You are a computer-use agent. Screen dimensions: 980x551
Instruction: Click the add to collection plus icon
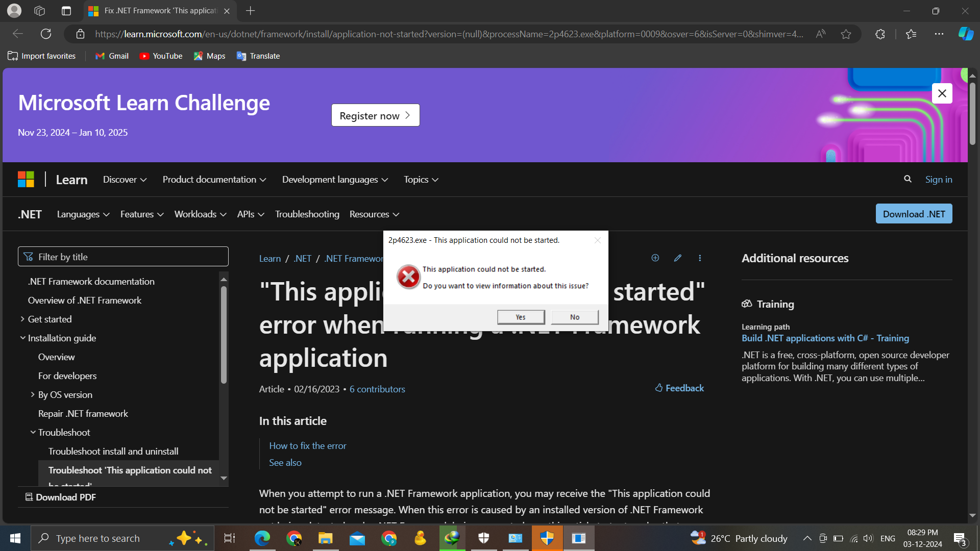tap(655, 258)
